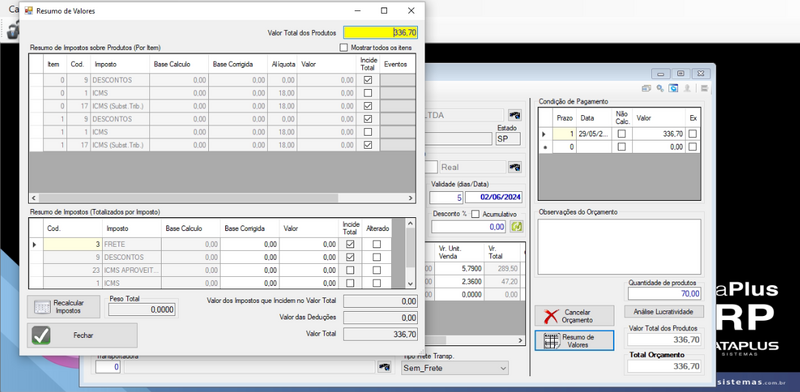Restore the background Orçamento window
This screenshot has width=800, height=392.
click(681, 74)
